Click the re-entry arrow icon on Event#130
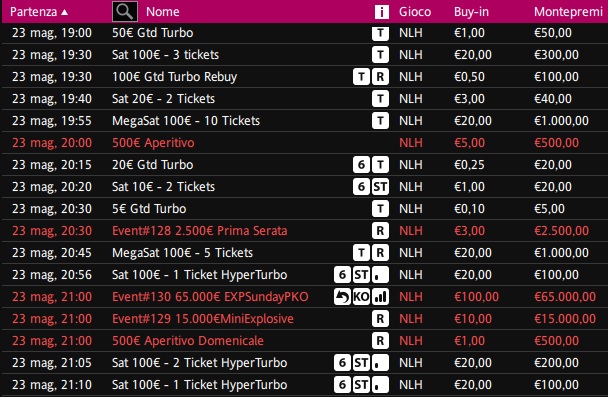Image resolution: width=608 pixels, height=397 pixels. pyautogui.click(x=342, y=297)
